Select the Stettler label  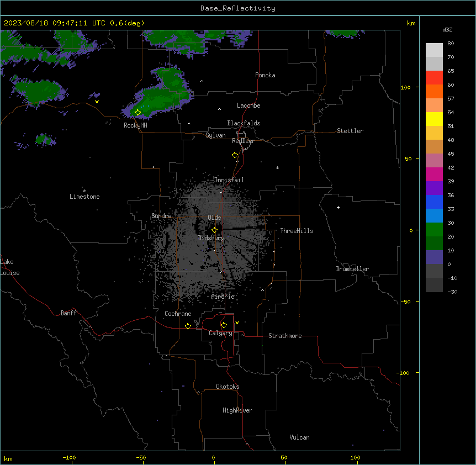click(x=350, y=131)
